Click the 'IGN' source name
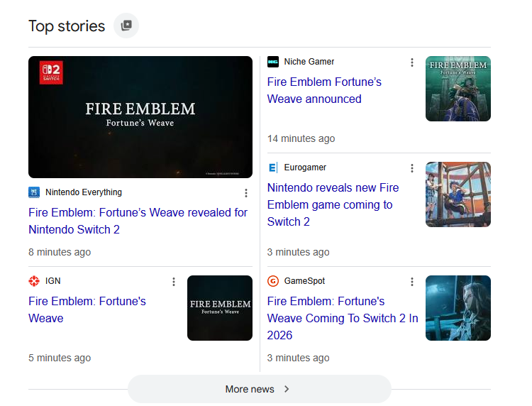This screenshot has height=406, width=532. click(53, 281)
